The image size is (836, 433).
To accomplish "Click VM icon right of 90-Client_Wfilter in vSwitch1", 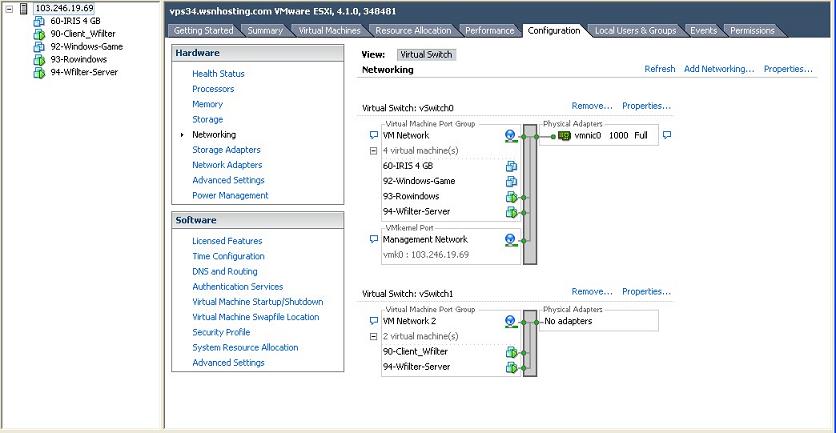I will 512,352.
